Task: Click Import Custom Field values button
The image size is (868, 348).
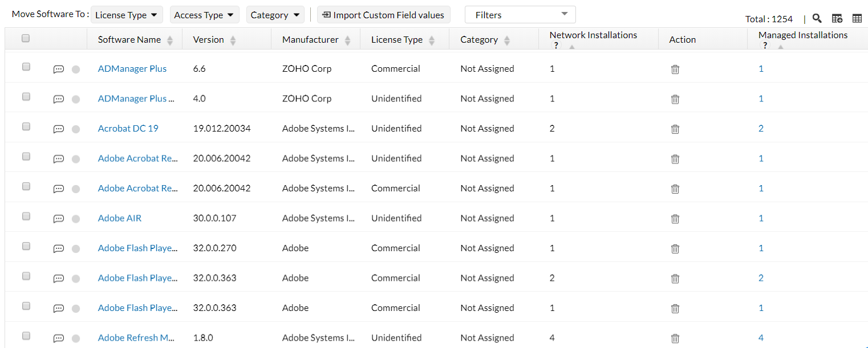Action: coord(383,15)
